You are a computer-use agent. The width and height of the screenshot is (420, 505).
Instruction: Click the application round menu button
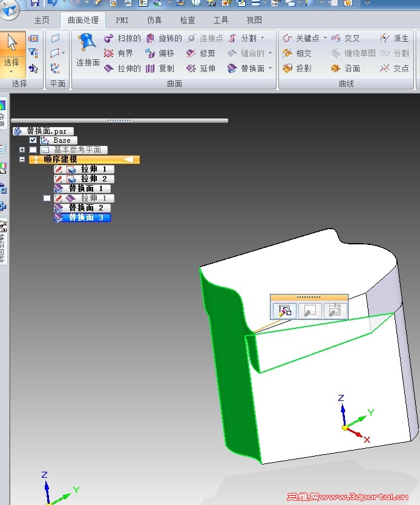9,9
